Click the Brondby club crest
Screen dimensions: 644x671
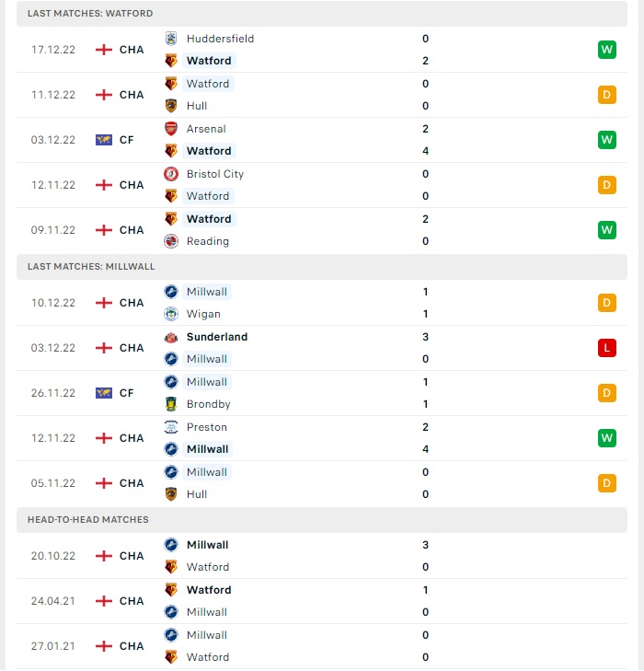[171, 404]
